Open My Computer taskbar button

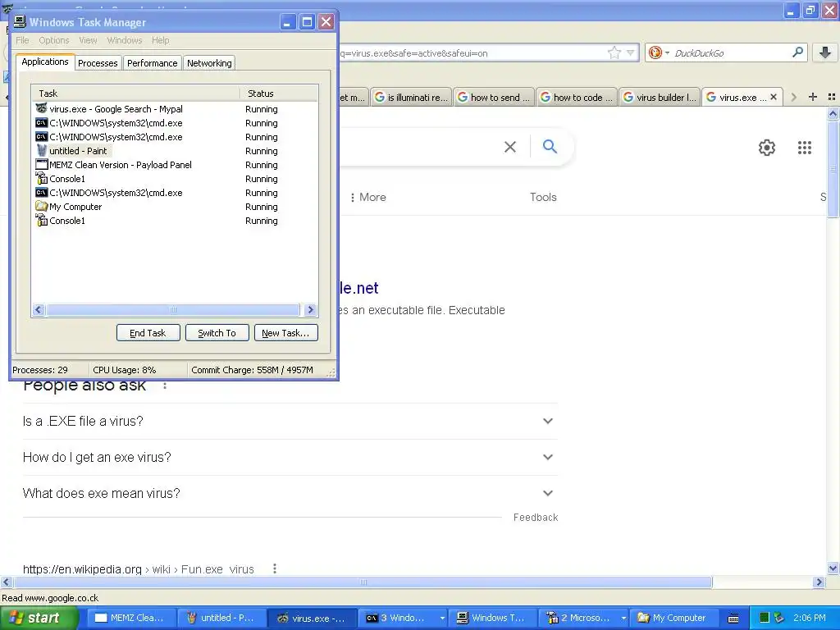673,618
